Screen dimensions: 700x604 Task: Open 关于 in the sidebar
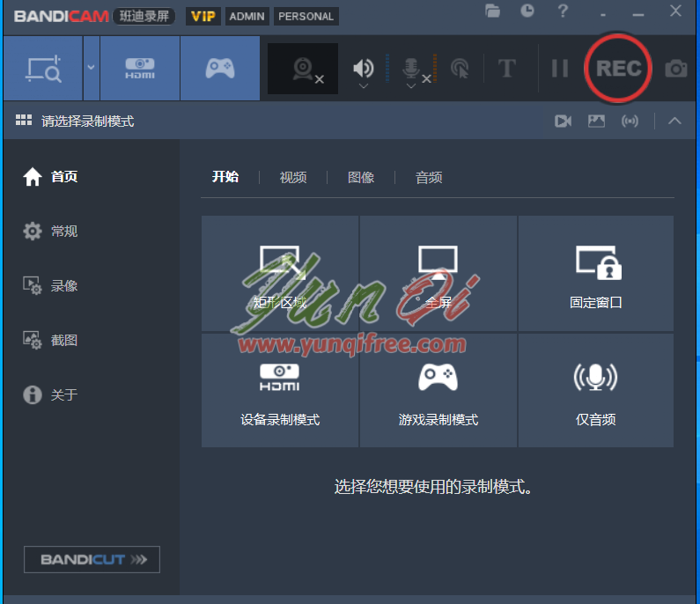coord(50,394)
